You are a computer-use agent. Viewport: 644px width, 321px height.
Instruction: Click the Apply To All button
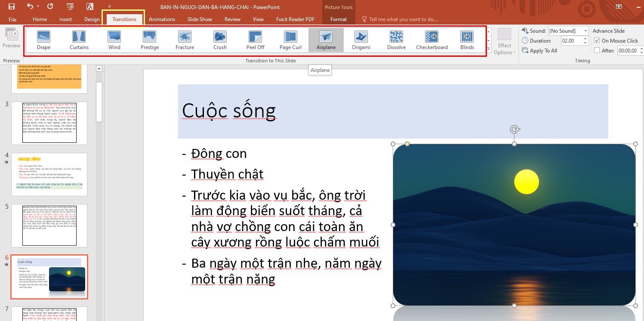click(x=539, y=50)
